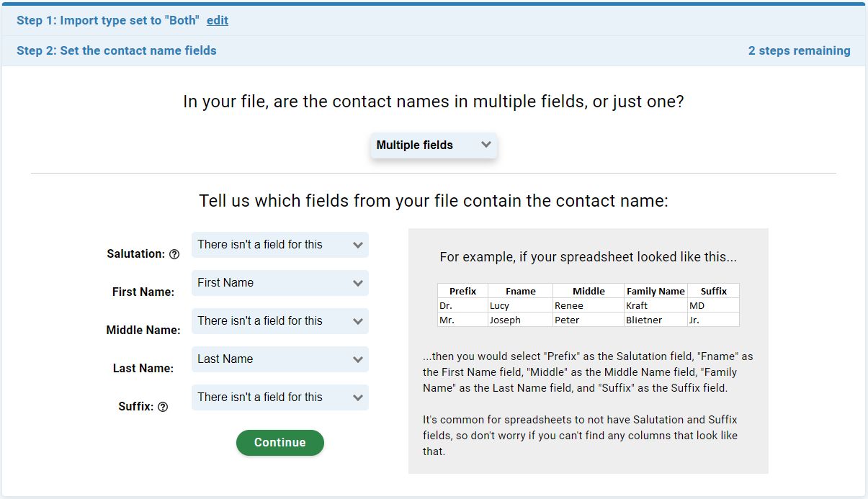
Task: Open the Last Name field dropdown
Action: point(280,359)
